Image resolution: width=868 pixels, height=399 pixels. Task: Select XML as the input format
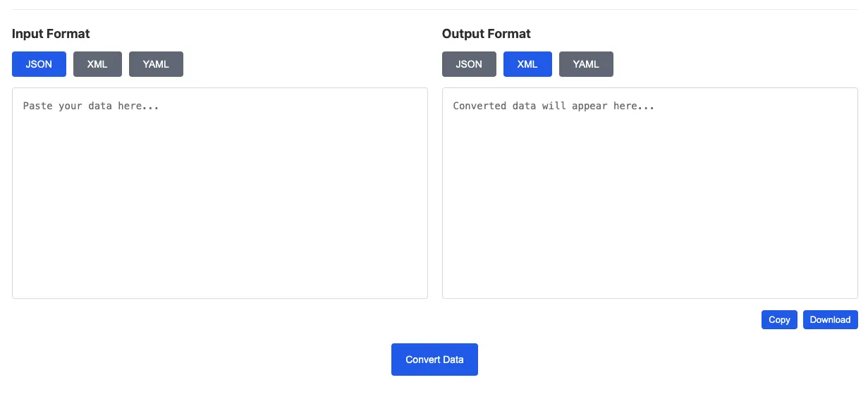tap(97, 64)
